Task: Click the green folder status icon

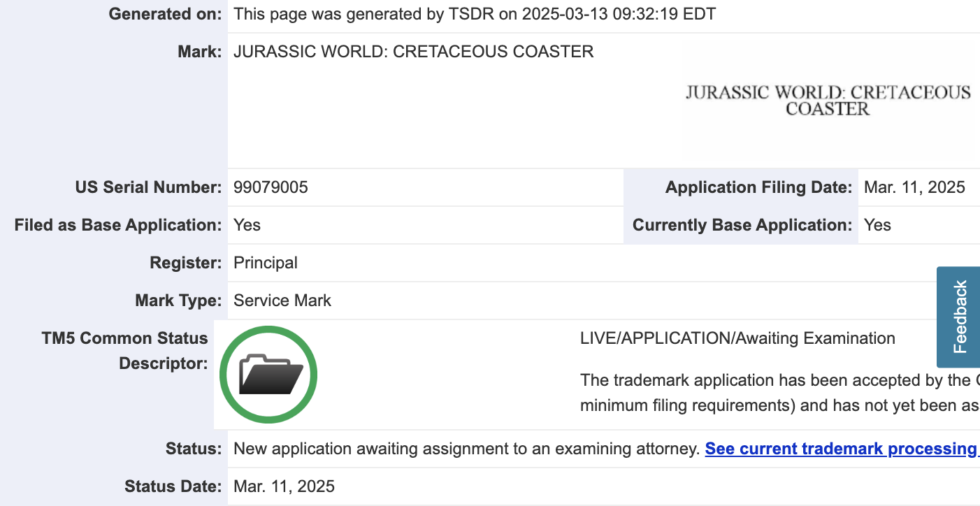Action: tap(268, 375)
